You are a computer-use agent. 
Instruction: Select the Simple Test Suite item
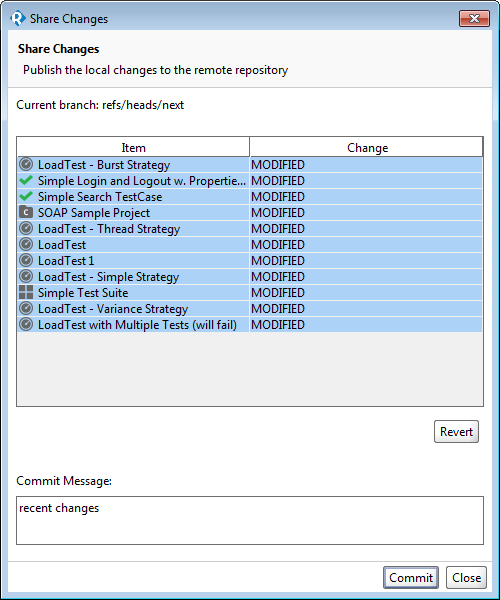point(133,293)
